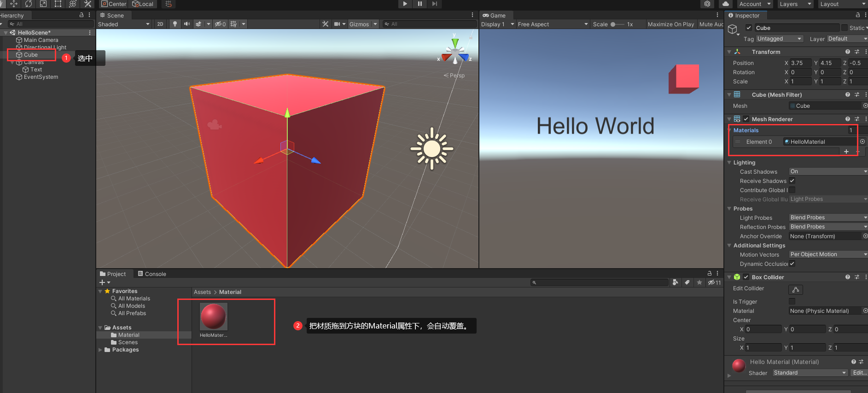
Task: Open scene component tools wrench icon
Action: [326, 24]
